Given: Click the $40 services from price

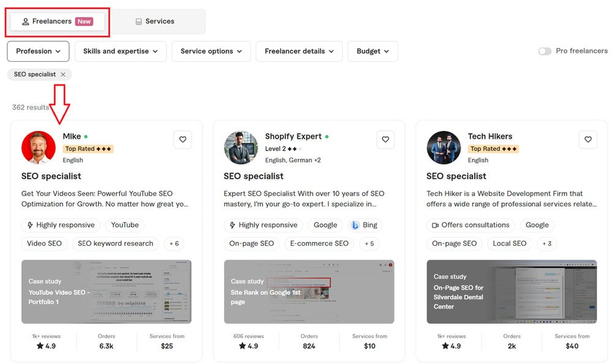Looking at the screenshot, I should tap(572, 346).
